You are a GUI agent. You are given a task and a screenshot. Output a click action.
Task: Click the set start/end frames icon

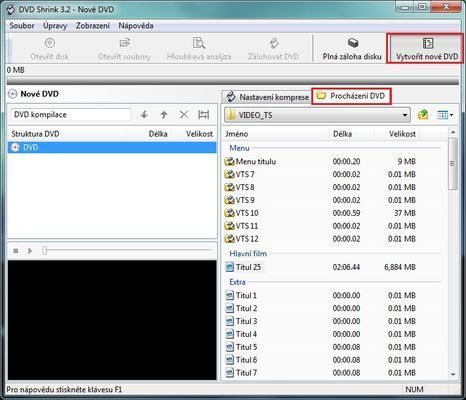(x=203, y=115)
